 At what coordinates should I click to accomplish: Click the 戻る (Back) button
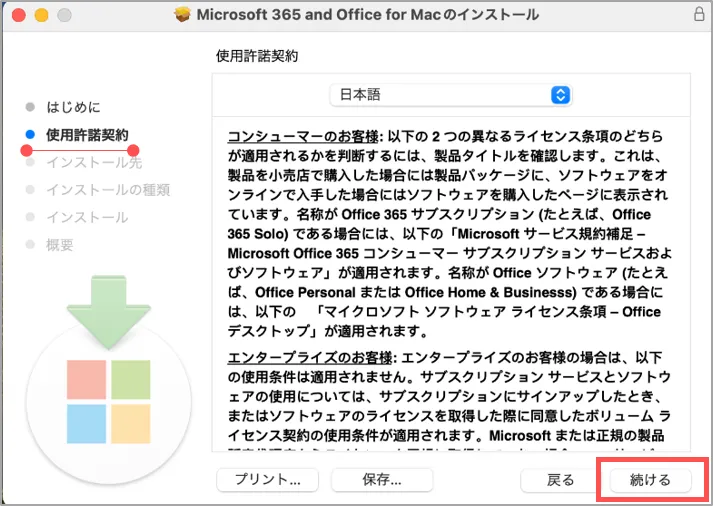click(x=560, y=480)
